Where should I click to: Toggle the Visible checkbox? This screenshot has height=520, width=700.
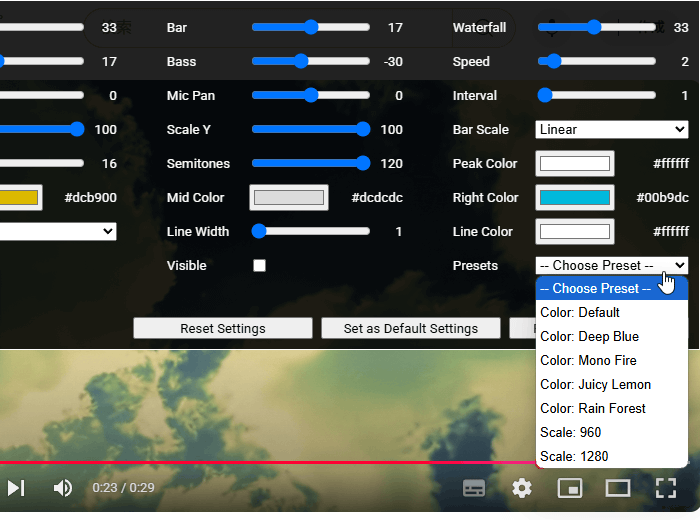pyautogui.click(x=259, y=266)
